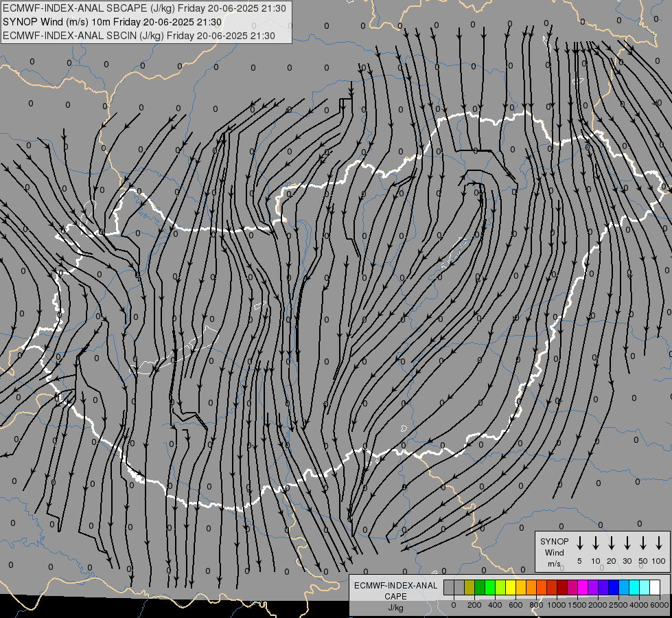Image resolution: width=672 pixels, height=618 pixels.
Task: Pick the light cyan swatch next to white
Action: (644, 587)
